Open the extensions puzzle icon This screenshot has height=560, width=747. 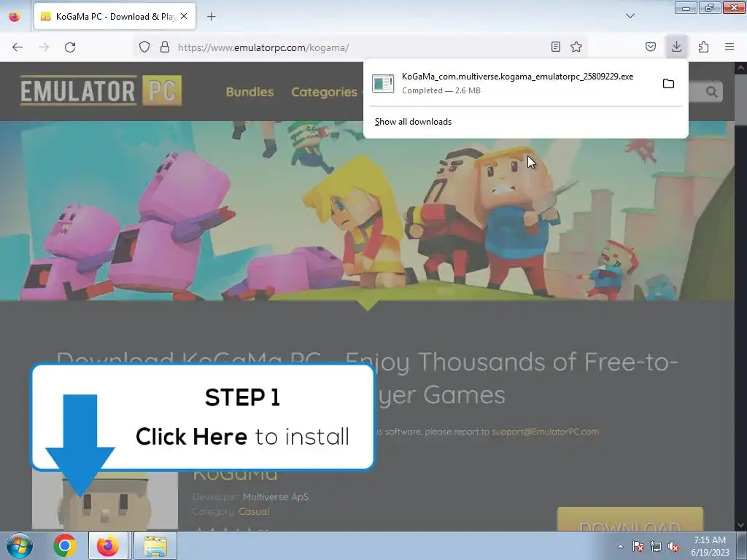click(x=703, y=47)
